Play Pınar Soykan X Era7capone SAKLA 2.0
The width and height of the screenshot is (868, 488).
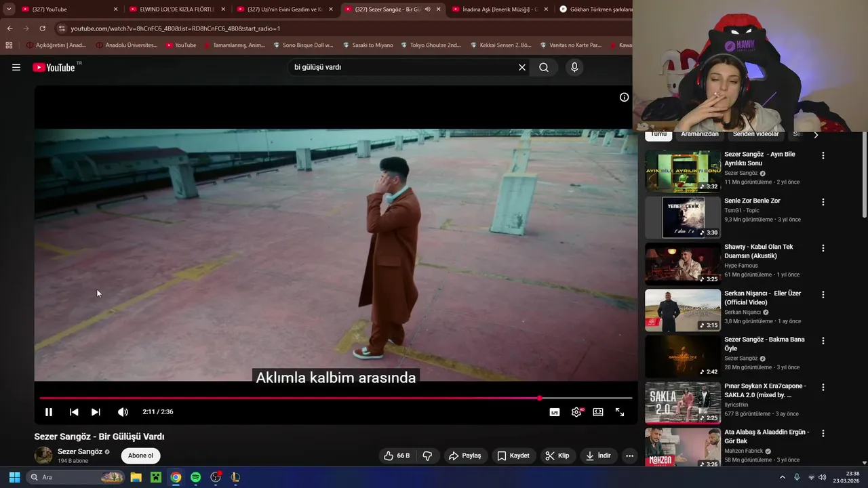pyautogui.click(x=683, y=403)
